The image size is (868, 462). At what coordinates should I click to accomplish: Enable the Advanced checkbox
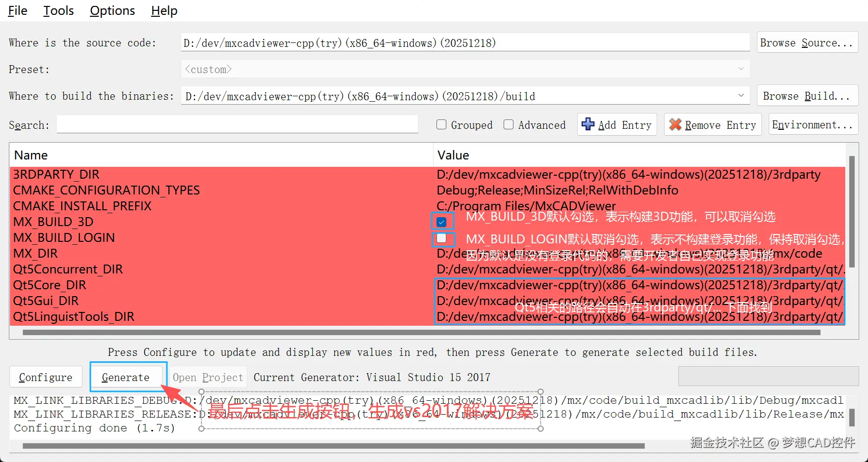pos(509,124)
